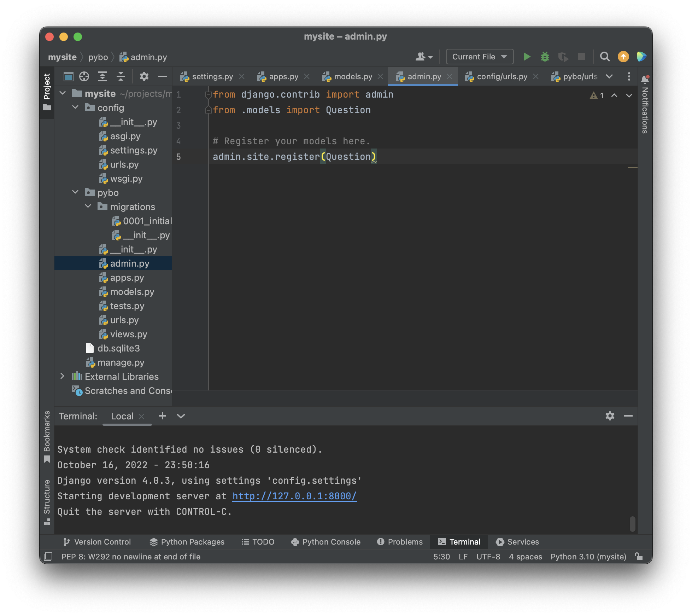Viewport: 692px width, 616px height.
Task: Collapse the migrations folder
Action: (x=88, y=207)
